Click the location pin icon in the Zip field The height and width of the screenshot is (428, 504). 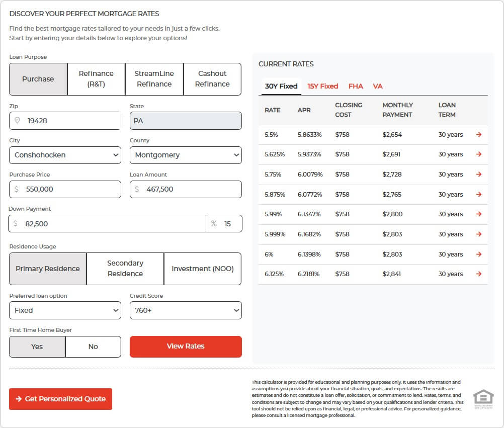(17, 121)
